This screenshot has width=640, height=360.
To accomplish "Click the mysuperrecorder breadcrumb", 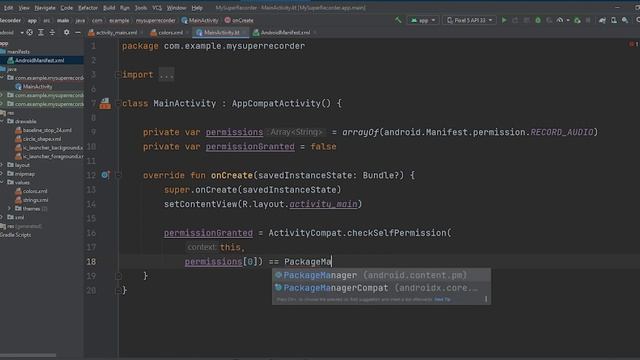I will 156,20.
